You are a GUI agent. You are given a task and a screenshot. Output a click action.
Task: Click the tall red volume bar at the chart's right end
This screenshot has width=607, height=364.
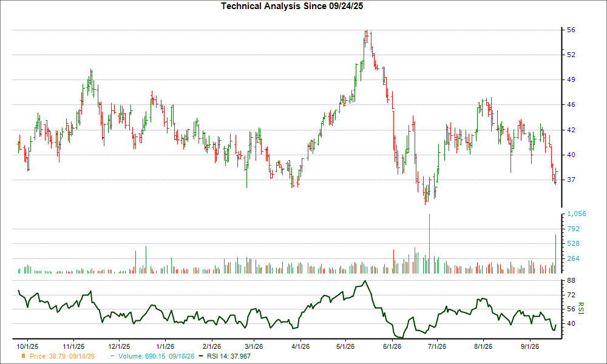click(x=555, y=254)
